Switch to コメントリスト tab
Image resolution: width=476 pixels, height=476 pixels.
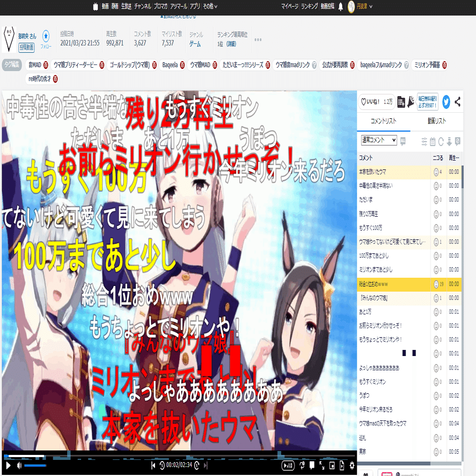[x=383, y=121]
